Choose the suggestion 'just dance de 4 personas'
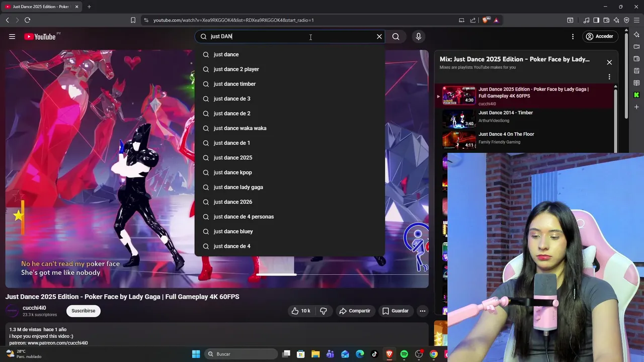This screenshot has width=644, height=362. pos(289,217)
